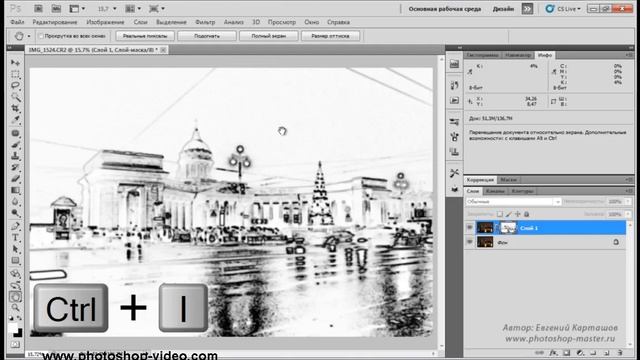
Task: Open the 'Изображение' menu
Action: tap(105, 22)
